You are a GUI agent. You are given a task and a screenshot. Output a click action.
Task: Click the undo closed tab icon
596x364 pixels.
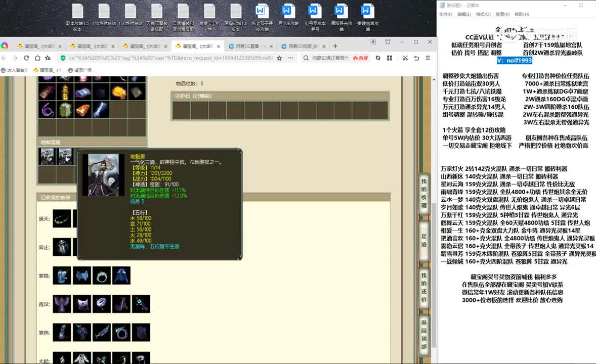coord(416,58)
